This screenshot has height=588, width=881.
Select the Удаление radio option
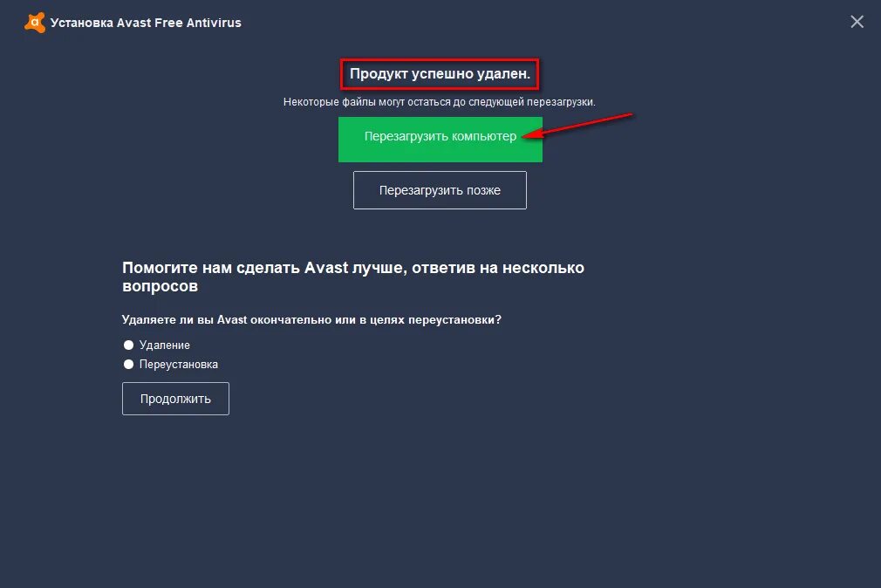pyautogui.click(x=129, y=345)
